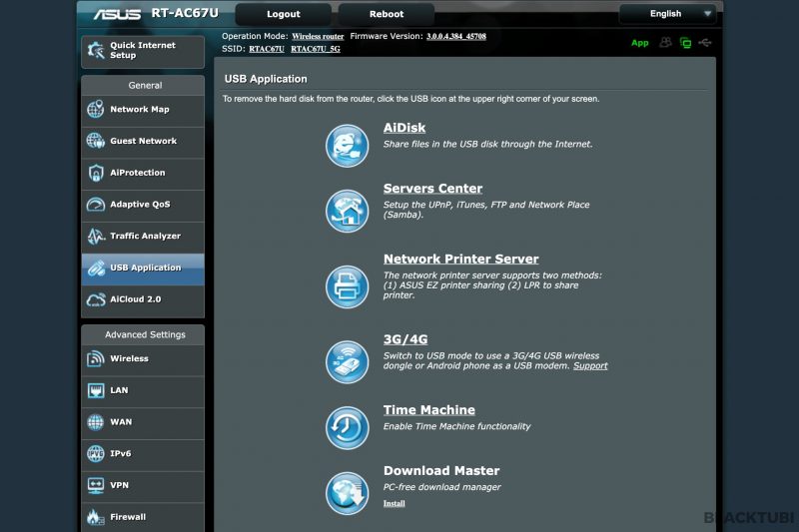Open Traffic Analyzer from the sidebar
The width and height of the screenshot is (799, 532).
pyautogui.click(x=143, y=236)
